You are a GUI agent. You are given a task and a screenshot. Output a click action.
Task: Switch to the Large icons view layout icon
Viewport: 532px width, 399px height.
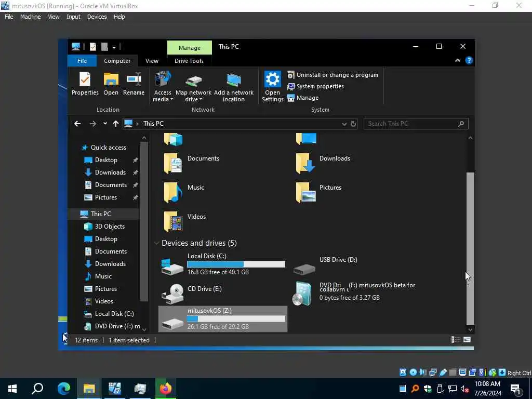pos(467,340)
